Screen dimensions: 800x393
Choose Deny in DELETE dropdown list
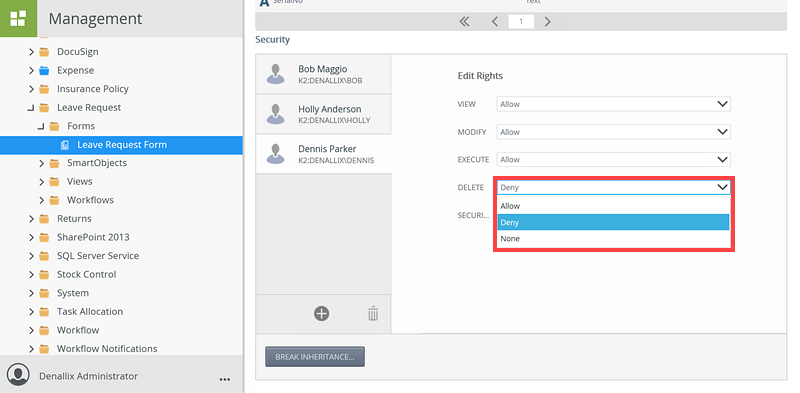(613, 223)
